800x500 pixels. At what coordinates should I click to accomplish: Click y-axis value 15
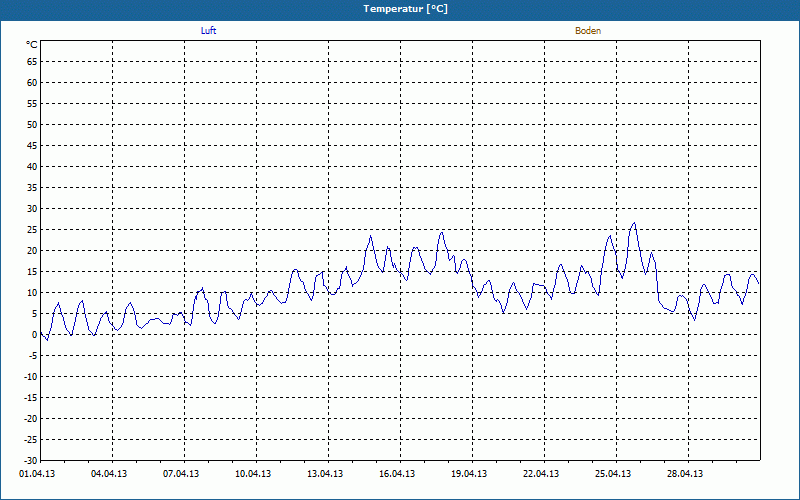tap(32, 271)
